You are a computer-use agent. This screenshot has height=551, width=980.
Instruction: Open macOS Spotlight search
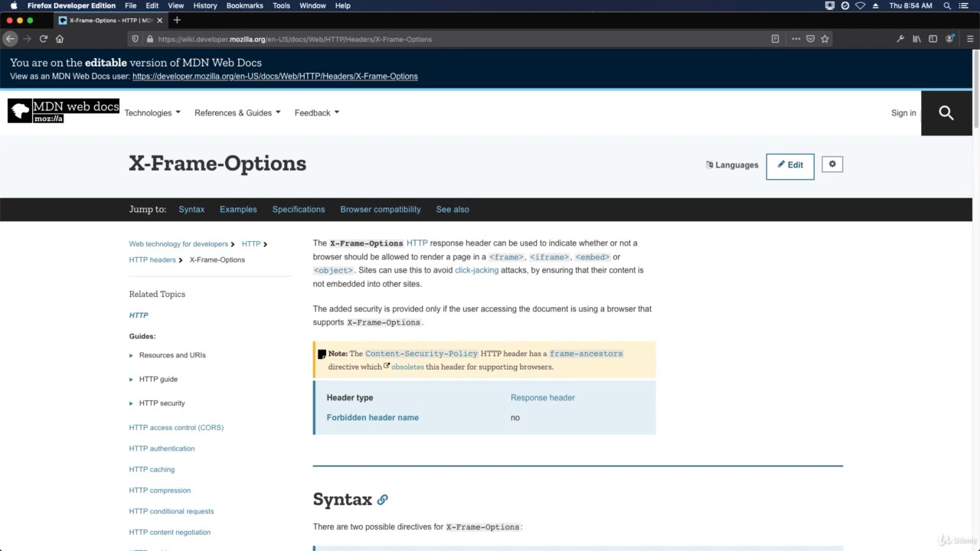(947, 5)
